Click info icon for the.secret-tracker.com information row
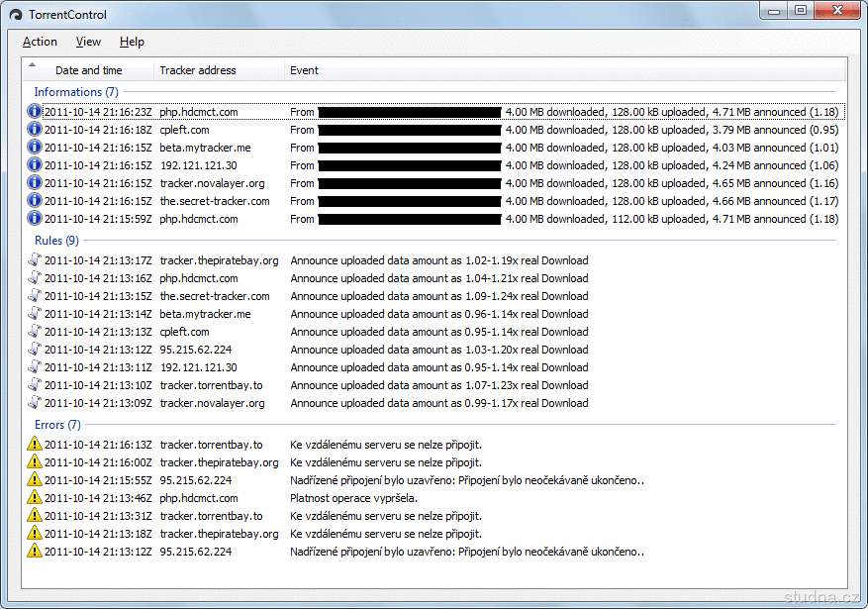This screenshot has width=868, height=609. (35, 201)
